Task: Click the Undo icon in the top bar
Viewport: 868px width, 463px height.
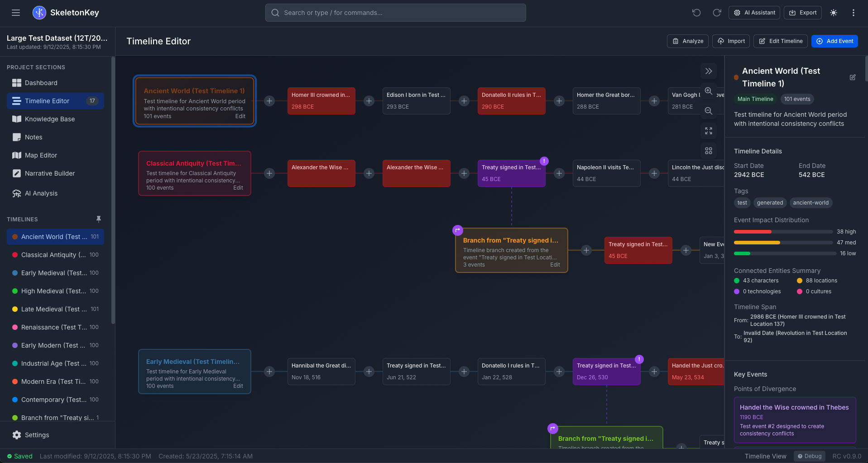Action: pyautogui.click(x=696, y=13)
